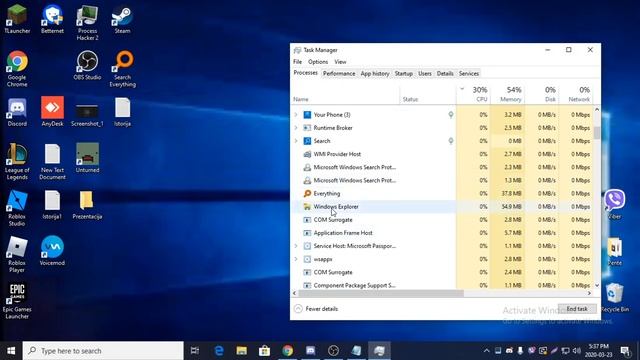Sort processes by Status column

click(x=428, y=94)
